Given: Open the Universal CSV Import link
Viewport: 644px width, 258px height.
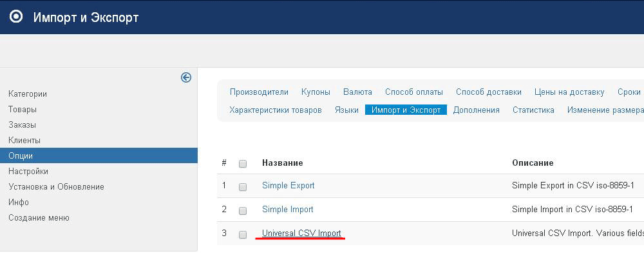Looking at the screenshot, I should [x=301, y=233].
